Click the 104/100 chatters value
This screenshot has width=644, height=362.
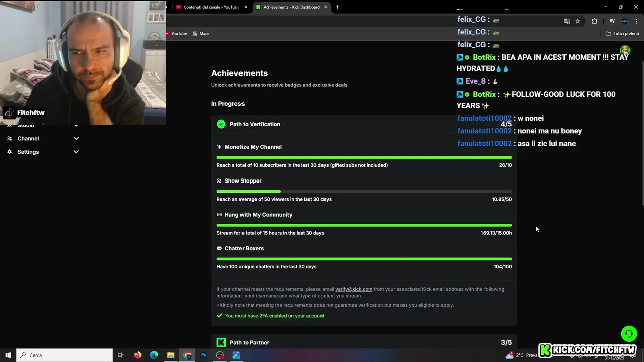pyautogui.click(x=503, y=267)
